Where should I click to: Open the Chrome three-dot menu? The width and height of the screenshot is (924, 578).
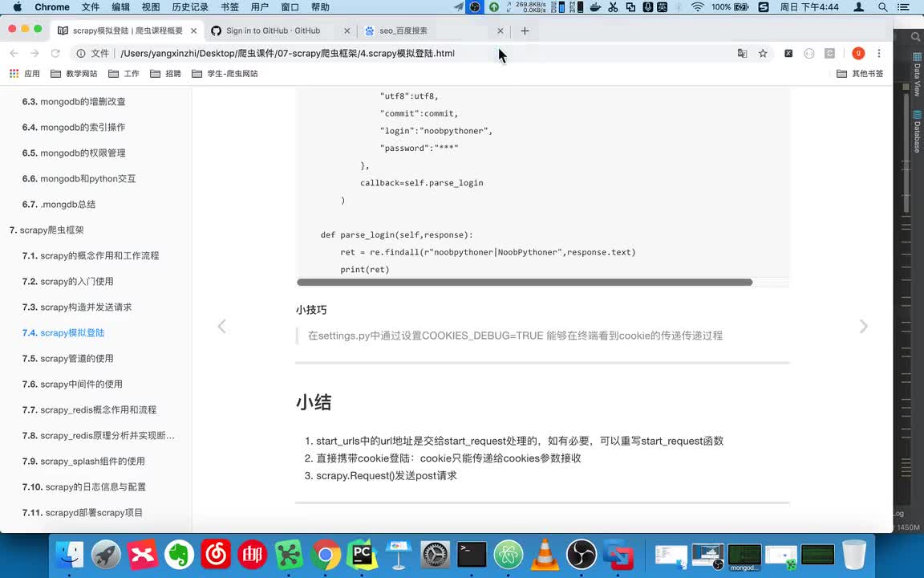click(x=878, y=53)
